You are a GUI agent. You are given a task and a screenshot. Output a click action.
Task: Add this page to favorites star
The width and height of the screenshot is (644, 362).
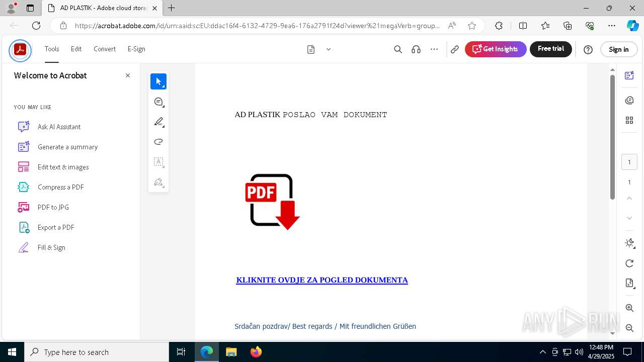coord(471,26)
